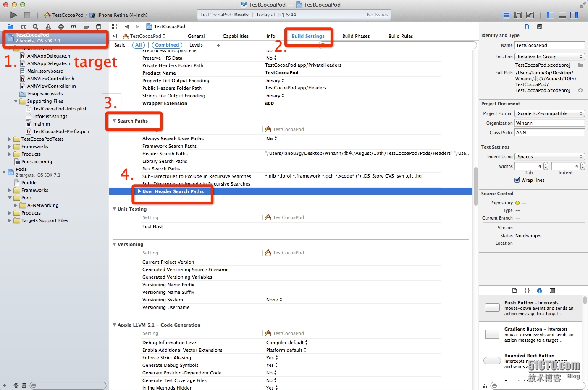Switch to the Build Settings tab
The width and height of the screenshot is (588, 390).
[308, 36]
